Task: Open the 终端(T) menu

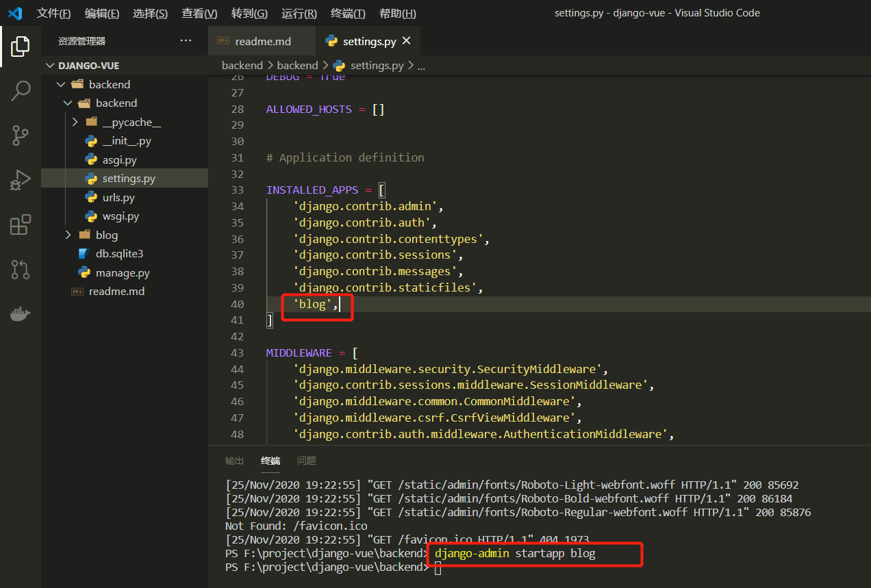Action: click(348, 13)
